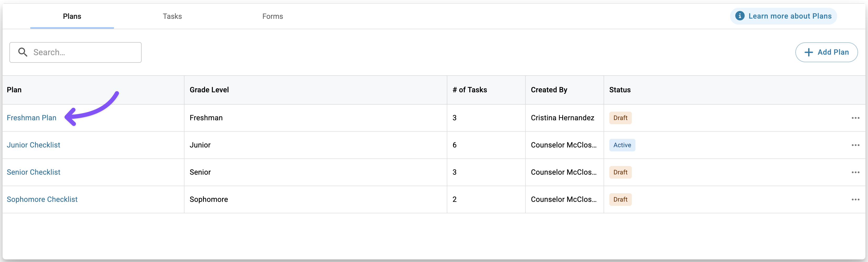Open more options for Freshman Plan row

(x=855, y=118)
